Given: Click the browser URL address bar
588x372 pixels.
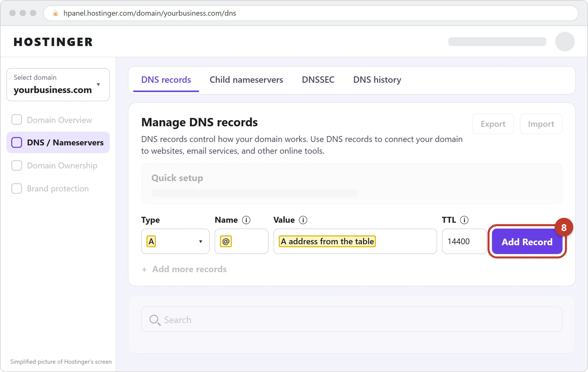Looking at the screenshot, I should pyautogui.click(x=311, y=13).
